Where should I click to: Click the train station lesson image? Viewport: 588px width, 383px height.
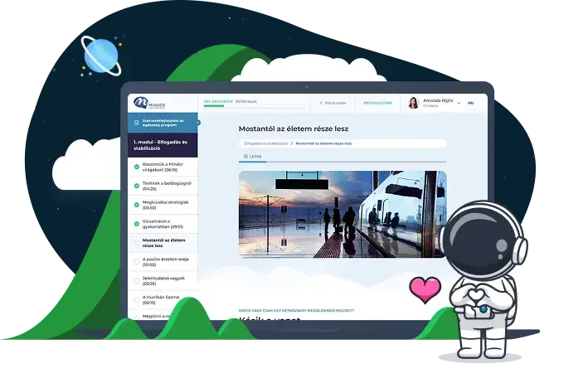343,214
